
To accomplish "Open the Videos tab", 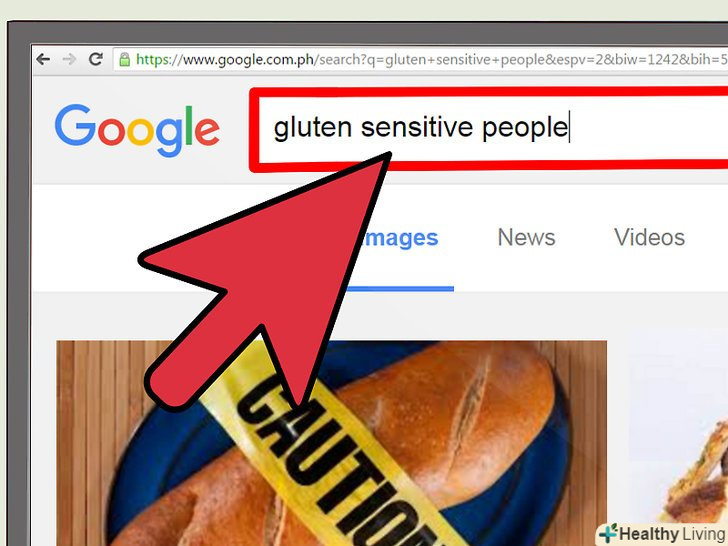I will (649, 237).
